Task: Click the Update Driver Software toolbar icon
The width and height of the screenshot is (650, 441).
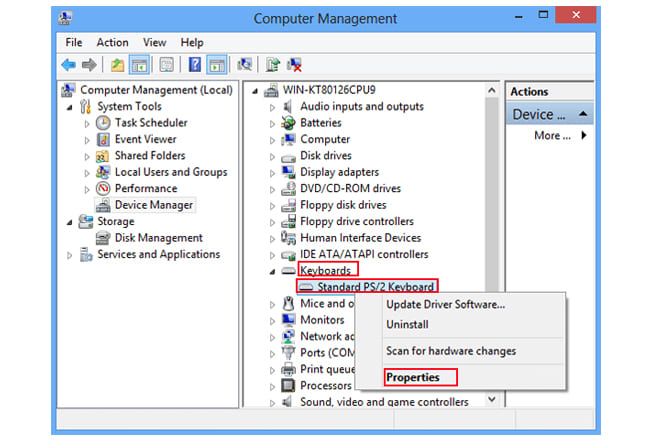Action: coord(273,65)
